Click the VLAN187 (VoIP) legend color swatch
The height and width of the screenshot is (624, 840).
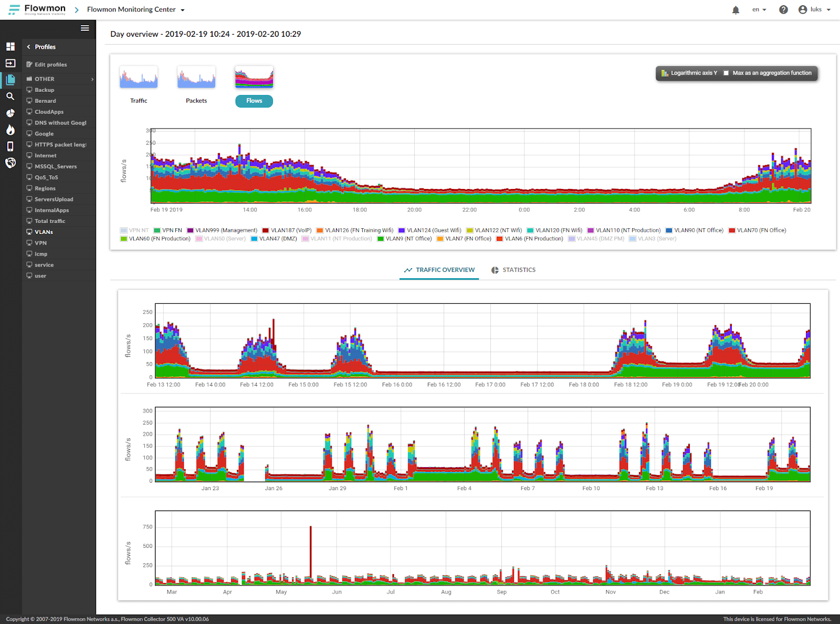click(266, 230)
